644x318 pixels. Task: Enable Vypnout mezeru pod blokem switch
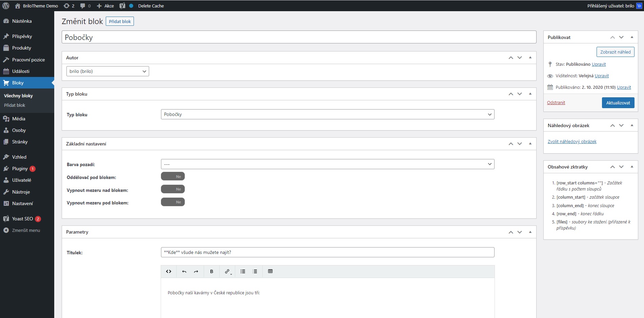pos(173,202)
